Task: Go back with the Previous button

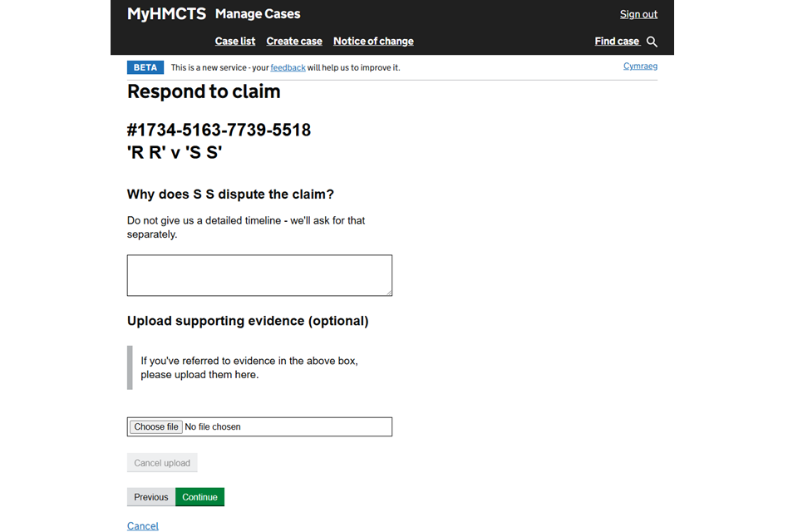Action: [150, 497]
